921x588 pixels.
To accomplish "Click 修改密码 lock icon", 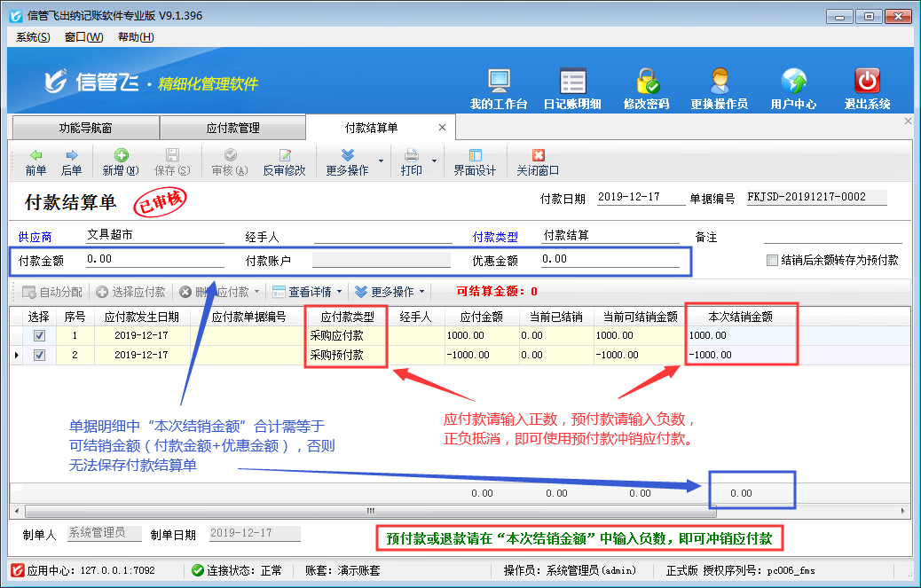I will pyautogui.click(x=646, y=82).
